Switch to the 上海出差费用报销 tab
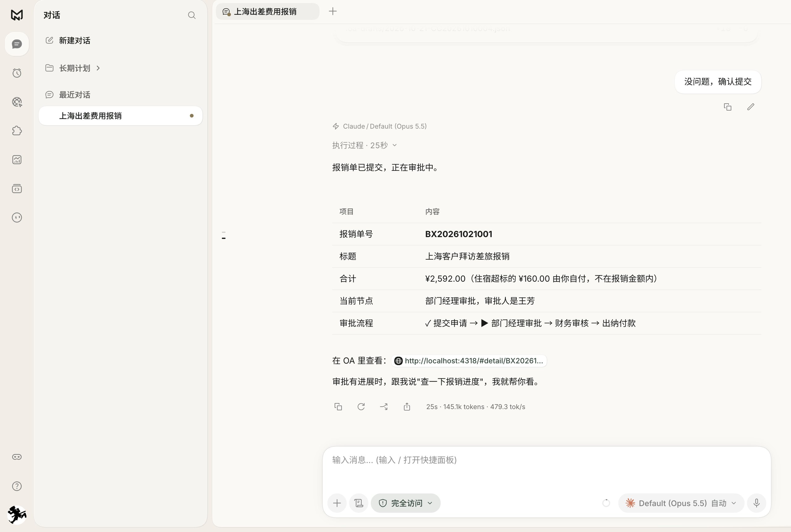The height and width of the screenshot is (532, 791). point(268,11)
